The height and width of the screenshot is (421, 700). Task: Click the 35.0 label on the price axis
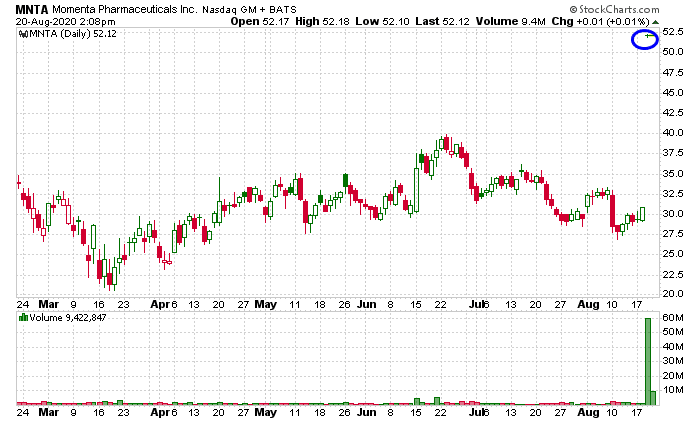pos(673,174)
